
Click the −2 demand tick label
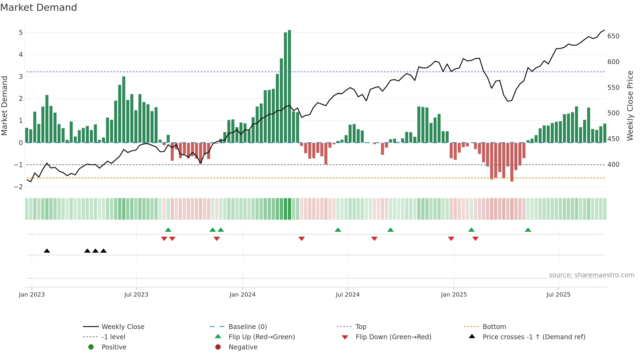(18, 187)
